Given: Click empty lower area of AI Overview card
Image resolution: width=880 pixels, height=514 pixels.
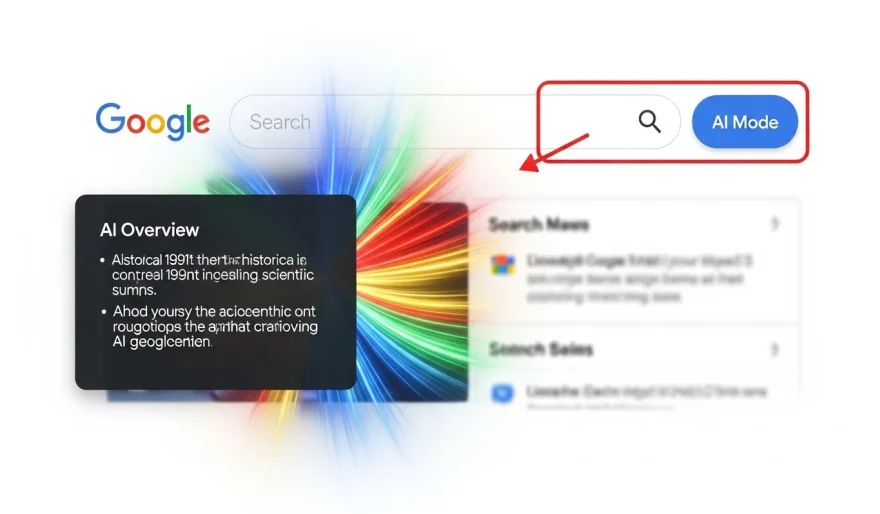Looking at the screenshot, I should coord(216,369).
